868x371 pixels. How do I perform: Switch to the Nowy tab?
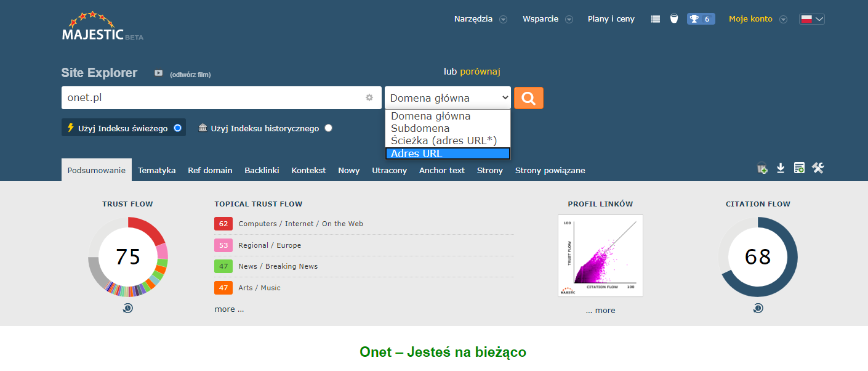click(x=349, y=170)
